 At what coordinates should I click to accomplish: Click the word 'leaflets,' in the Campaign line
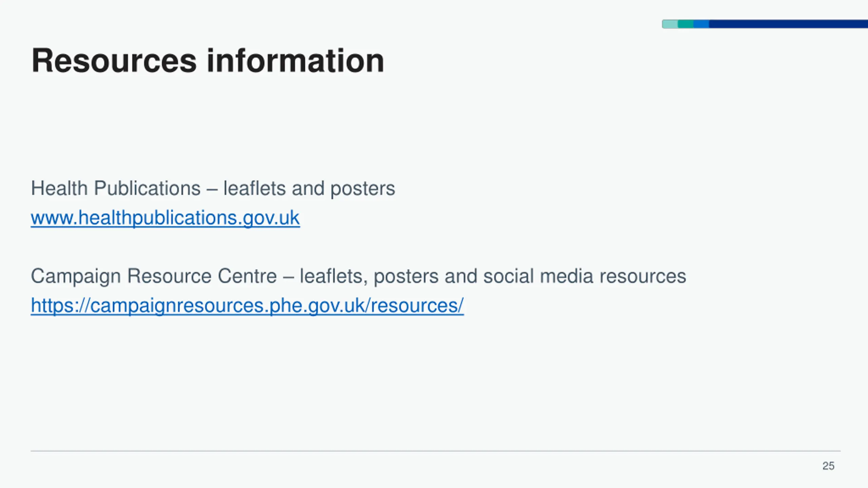tap(334, 276)
